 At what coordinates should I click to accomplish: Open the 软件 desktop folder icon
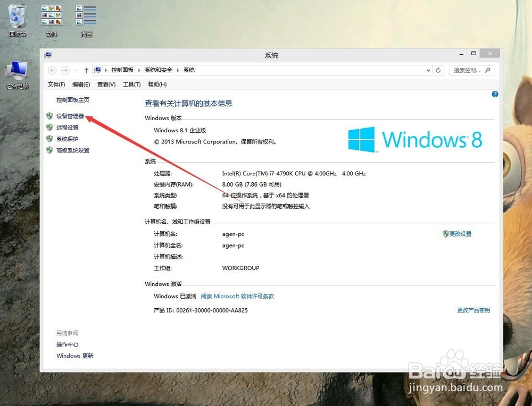[52, 20]
